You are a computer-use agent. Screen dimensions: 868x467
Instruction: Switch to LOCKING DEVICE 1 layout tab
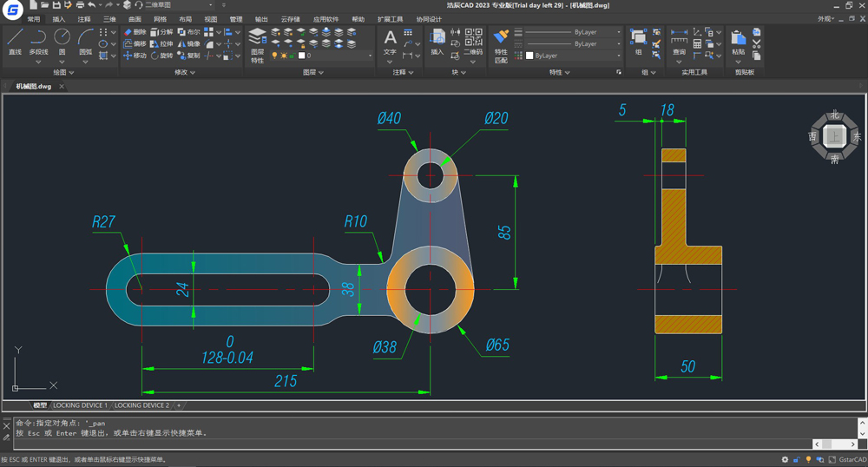coord(81,405)
